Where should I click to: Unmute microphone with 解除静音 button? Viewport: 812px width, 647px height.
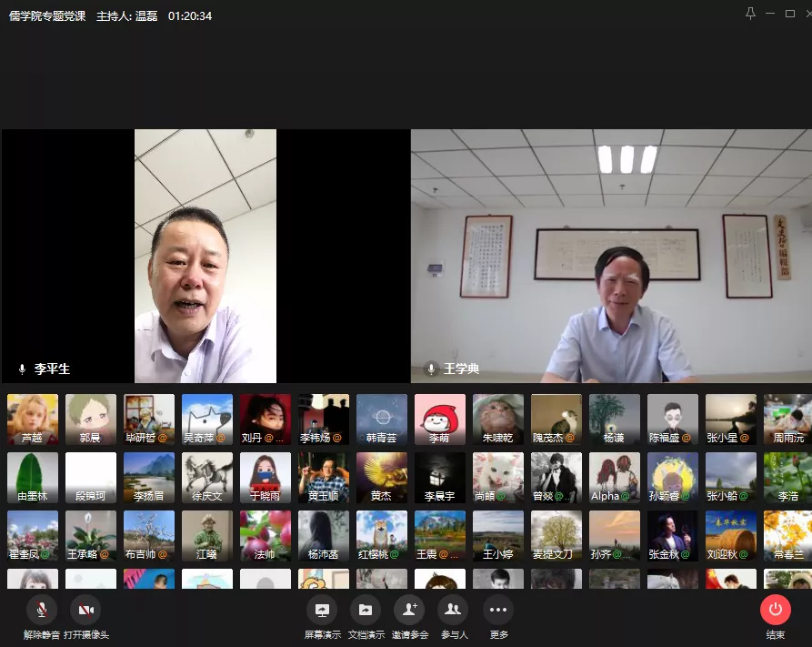tap(42, 610)
